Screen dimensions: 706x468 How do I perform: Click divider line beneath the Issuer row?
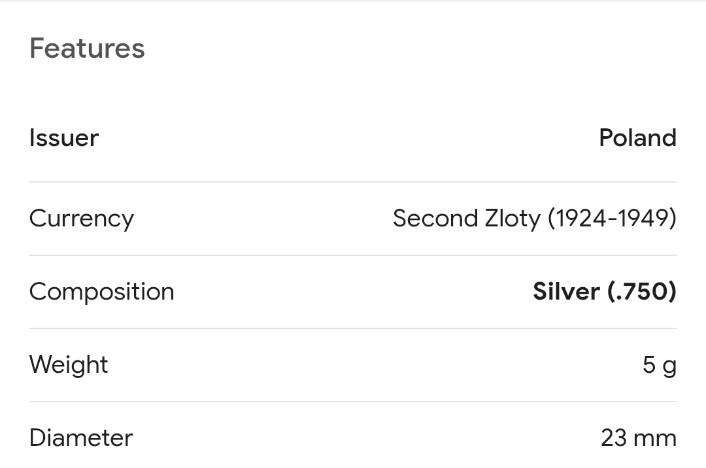tap(353, 182)
